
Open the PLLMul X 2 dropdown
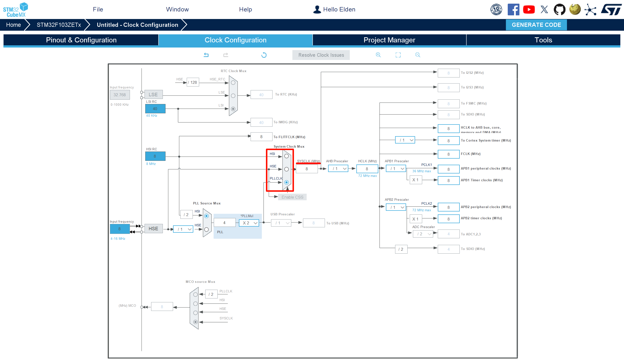click(249, 223)
